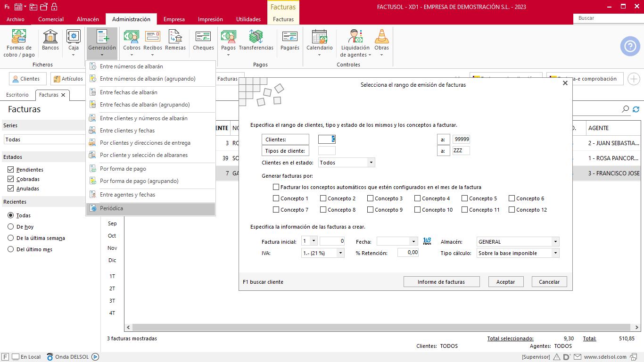644x362 pixels.
Task: Click the refresh icon beside search
Action: click(636, 109)
